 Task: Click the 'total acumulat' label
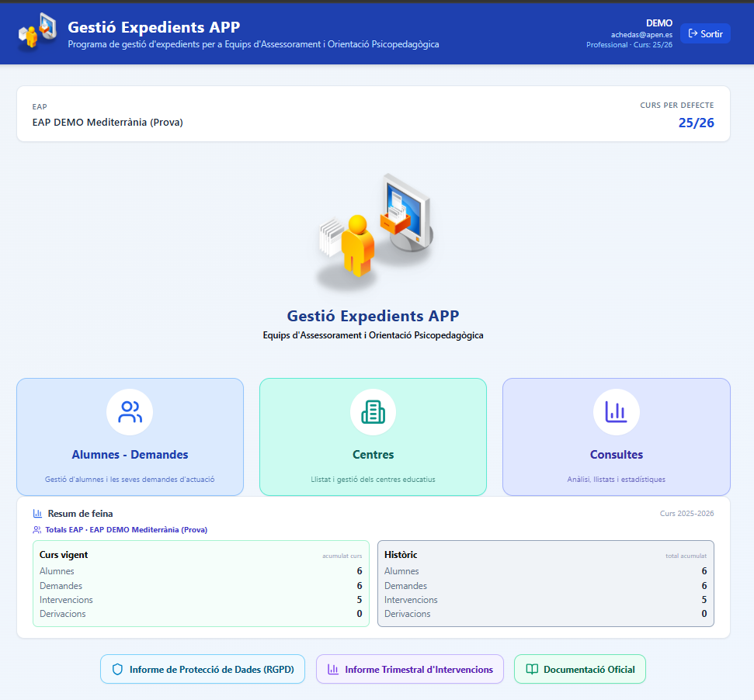click(686, 556)
